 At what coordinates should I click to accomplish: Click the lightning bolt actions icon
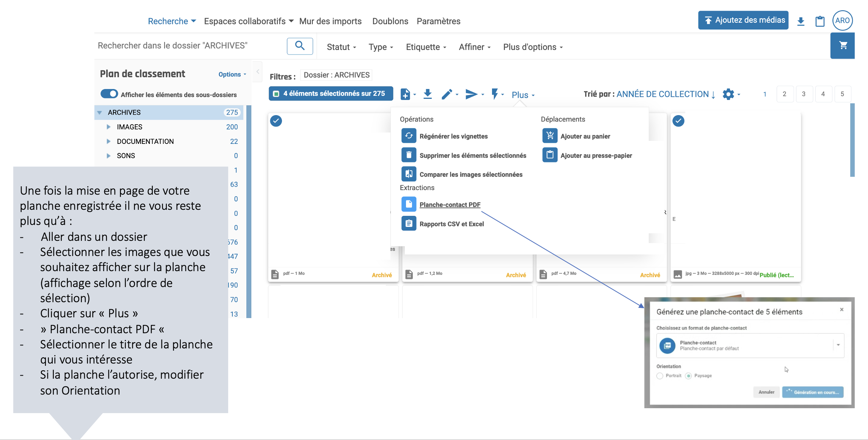point(495,94)
